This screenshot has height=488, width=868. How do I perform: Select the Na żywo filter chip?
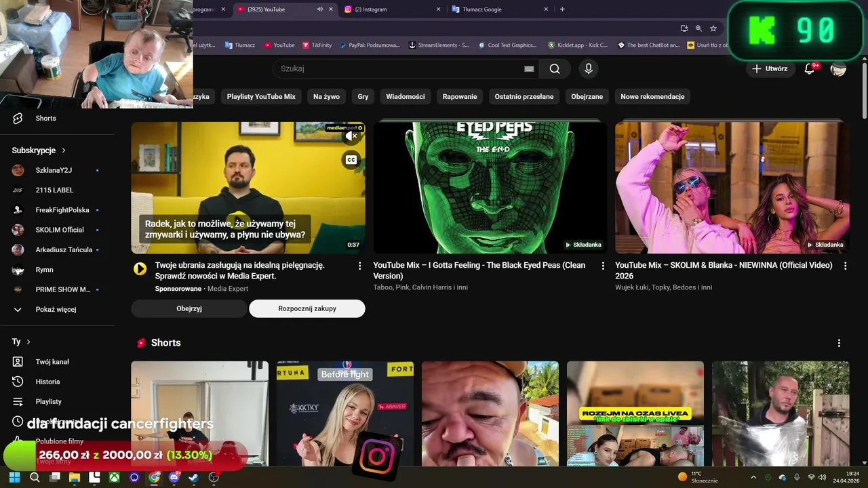point(326,96)
